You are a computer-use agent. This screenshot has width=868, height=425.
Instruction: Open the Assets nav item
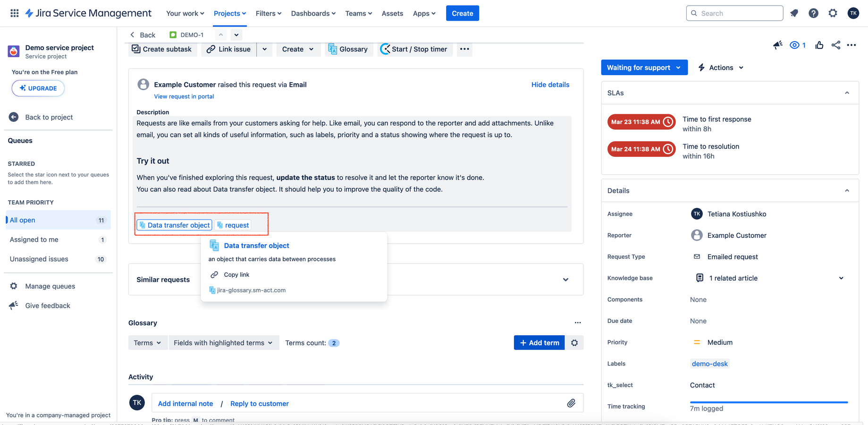point(392,13)
